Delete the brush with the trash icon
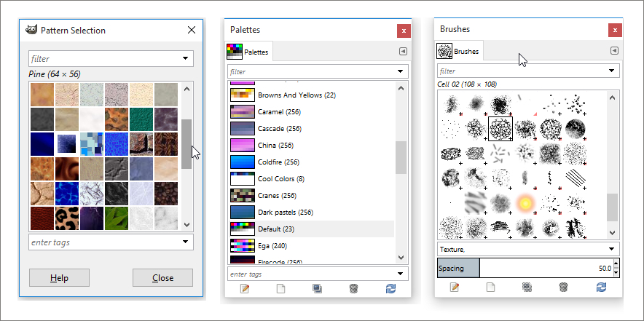The width and height of the screenshot is (644, 321). tap(564, 287)
